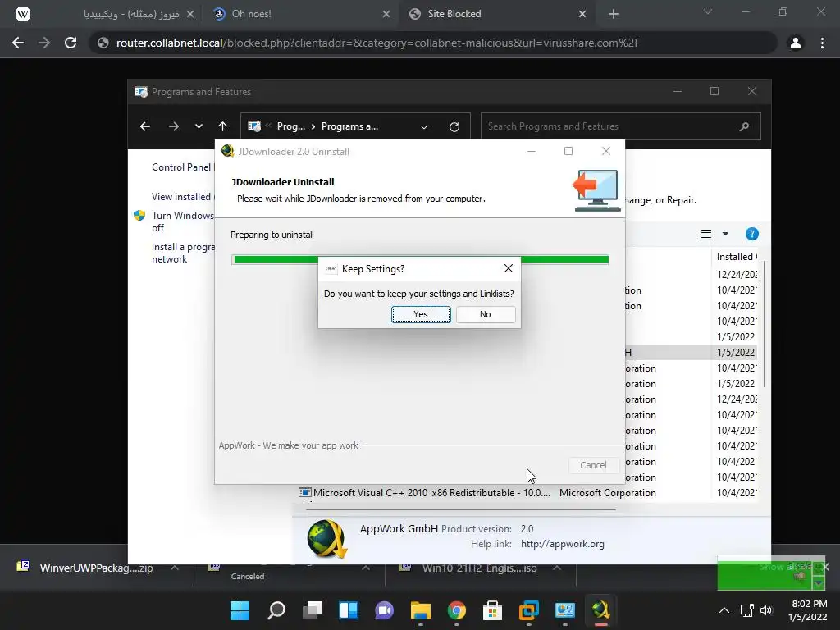The image size is (840, 630).
Task: Open Microsoft Store from taskbar
Action: click(492, 610)
